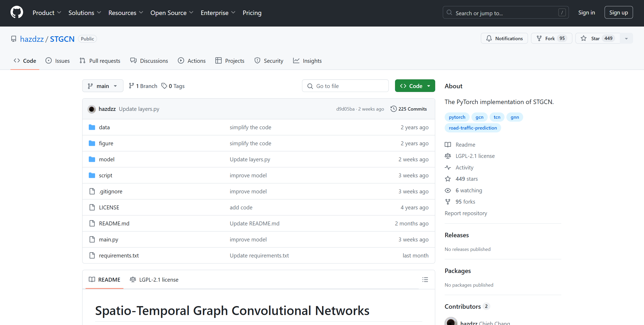Click the GitHub Octocat logo
Screen dimensions: 644x325
point(17,12)
